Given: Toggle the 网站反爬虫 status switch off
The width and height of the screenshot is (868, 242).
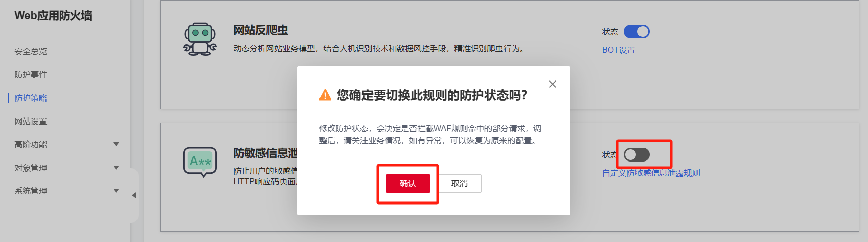Looking at the screenshot, I should point(636,32).
